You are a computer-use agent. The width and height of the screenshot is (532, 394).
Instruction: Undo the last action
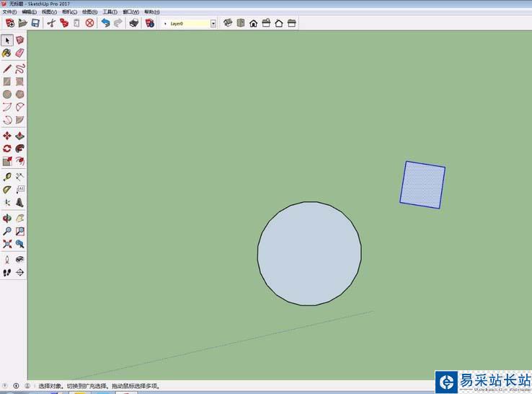(x=105, y=23)
